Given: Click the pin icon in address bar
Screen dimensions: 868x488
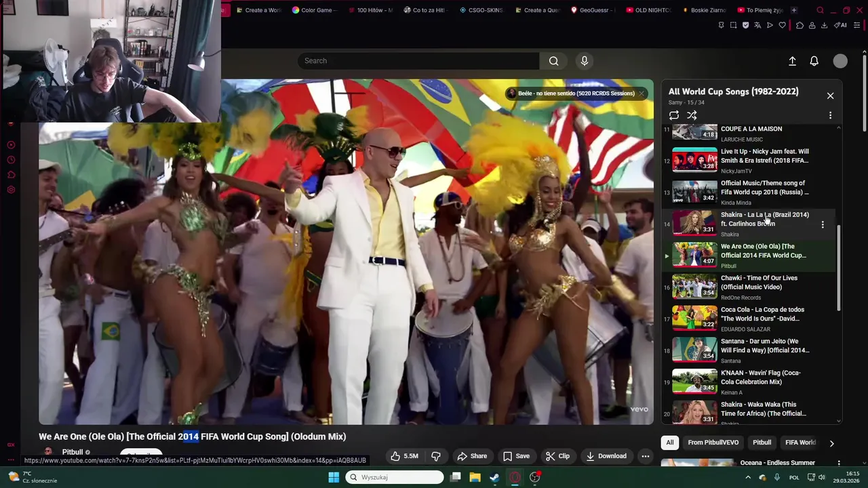Looking at the screenshot, I should coord(721,25).
